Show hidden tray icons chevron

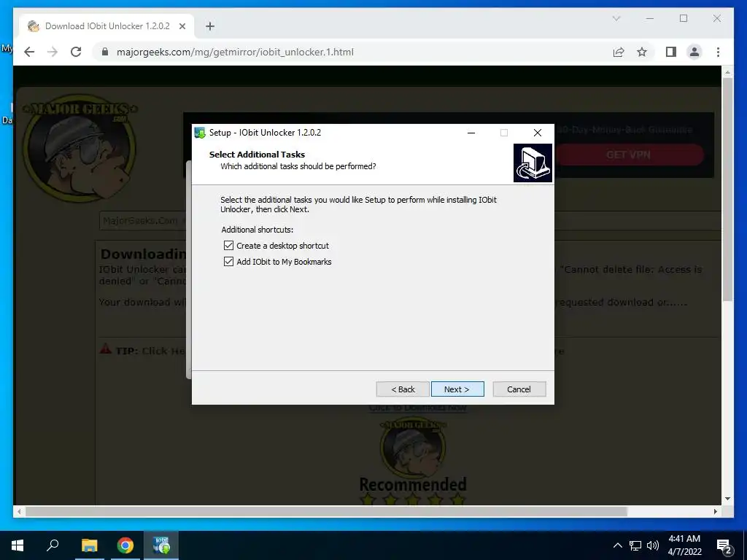tap(617, 545)
